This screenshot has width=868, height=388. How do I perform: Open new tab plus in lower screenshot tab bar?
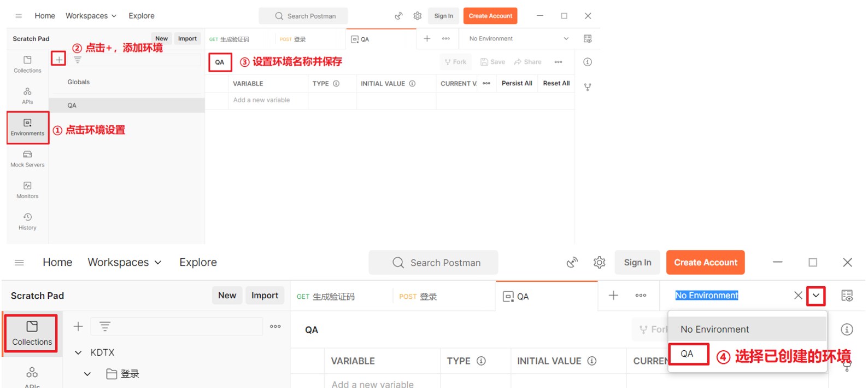pos(613,296)
